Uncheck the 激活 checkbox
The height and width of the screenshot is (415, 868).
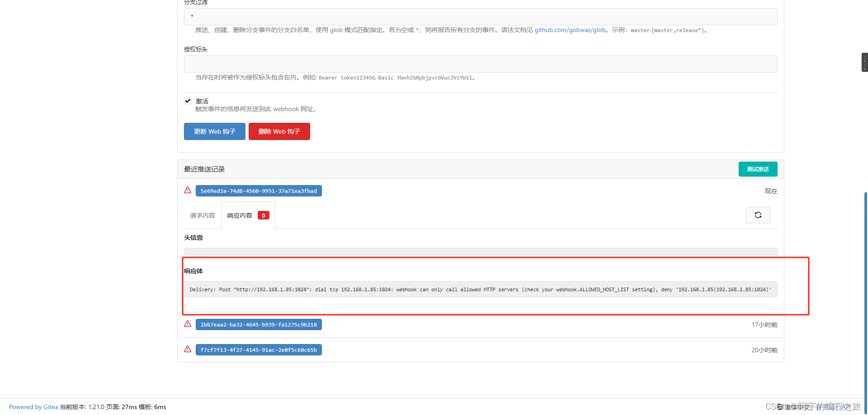tap(188, 101)
